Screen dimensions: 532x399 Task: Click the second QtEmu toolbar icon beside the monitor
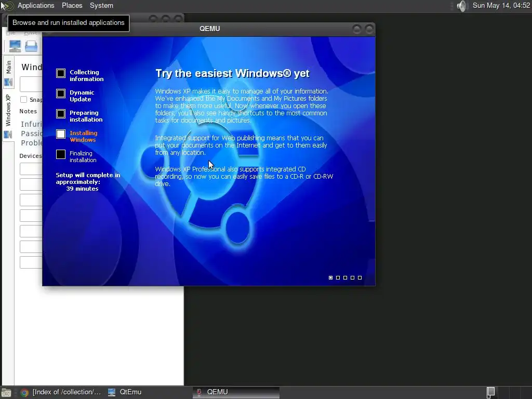(x=31, y=46)
